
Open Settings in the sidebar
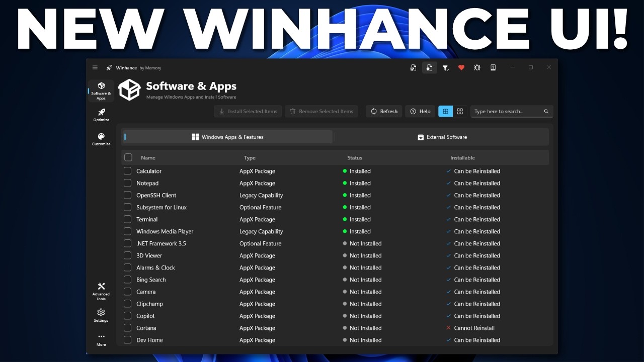coord(101,315)
